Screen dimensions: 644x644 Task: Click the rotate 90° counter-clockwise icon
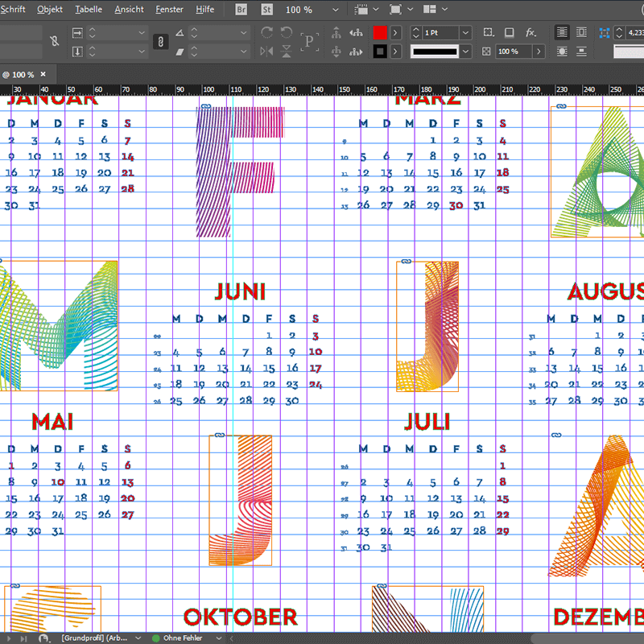tap(286, 32)
